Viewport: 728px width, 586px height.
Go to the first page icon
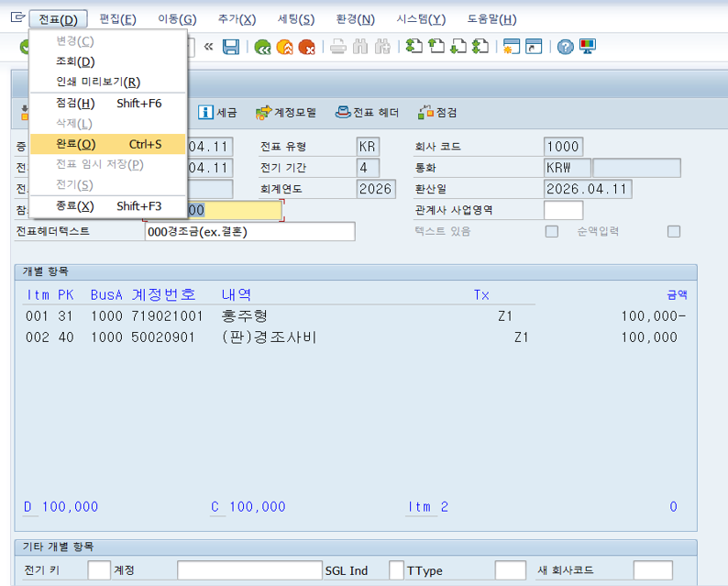click(x=414, y=47)
